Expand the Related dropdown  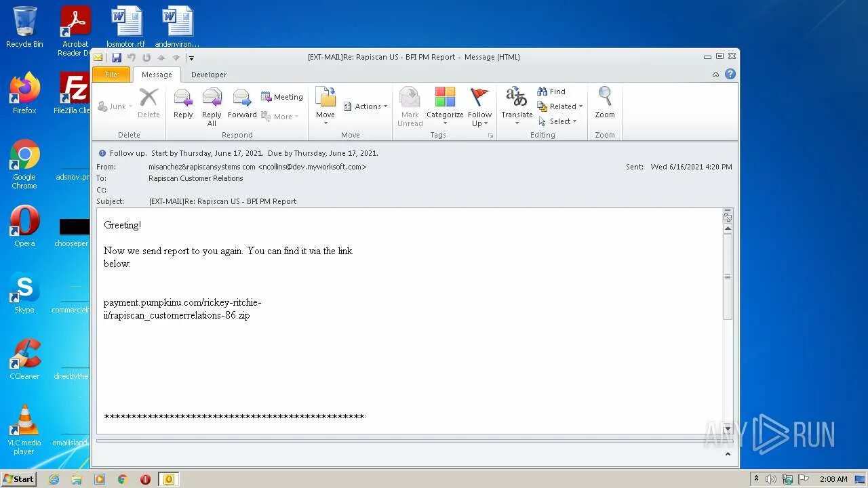click(560, 106)
